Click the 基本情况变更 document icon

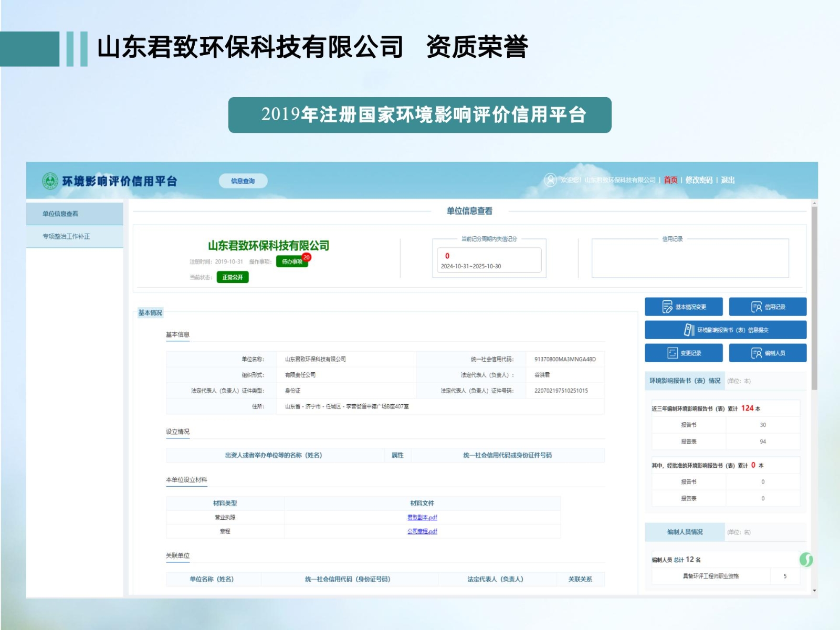click(667, 307)
